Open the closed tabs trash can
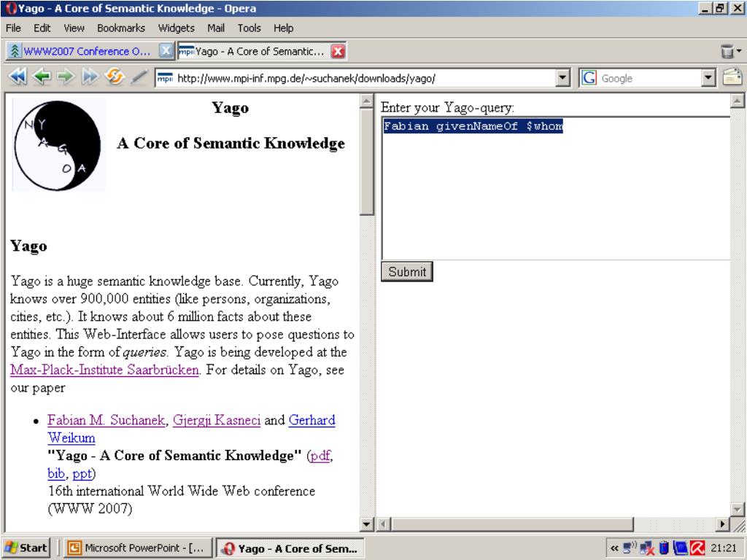This screenshot has height=560, width=747. 727,51
